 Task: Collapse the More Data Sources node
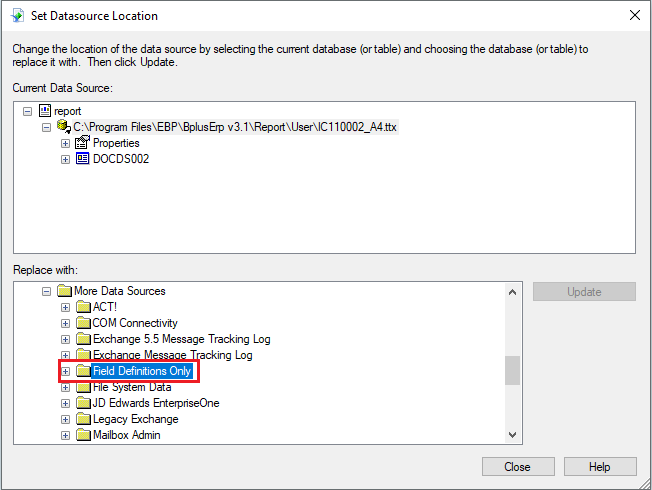click(x=46, y=291)
